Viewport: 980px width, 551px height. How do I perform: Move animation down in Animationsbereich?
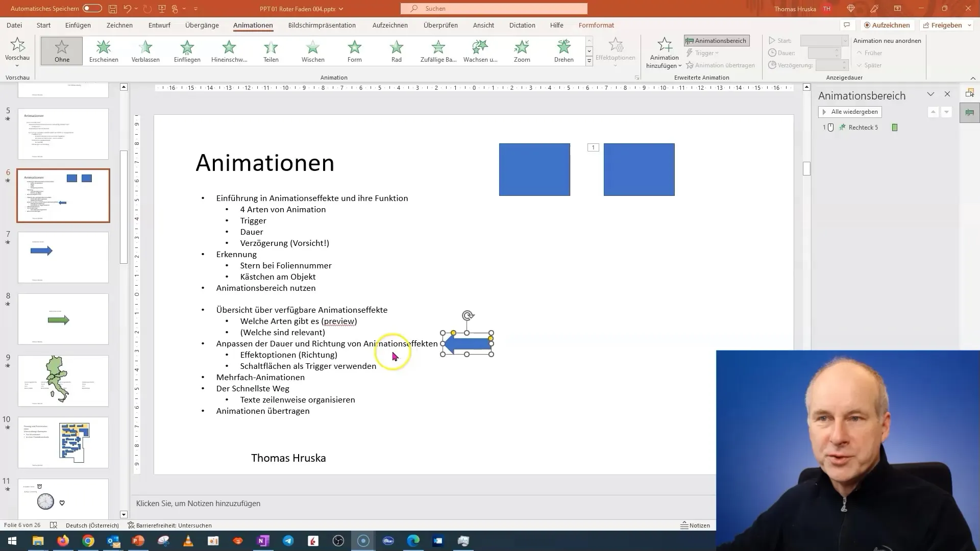946,112
